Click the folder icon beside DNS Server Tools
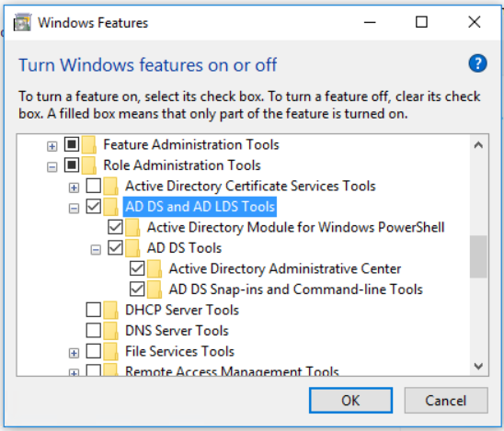Viewport: 504px width, 431px height. point(110,331)
